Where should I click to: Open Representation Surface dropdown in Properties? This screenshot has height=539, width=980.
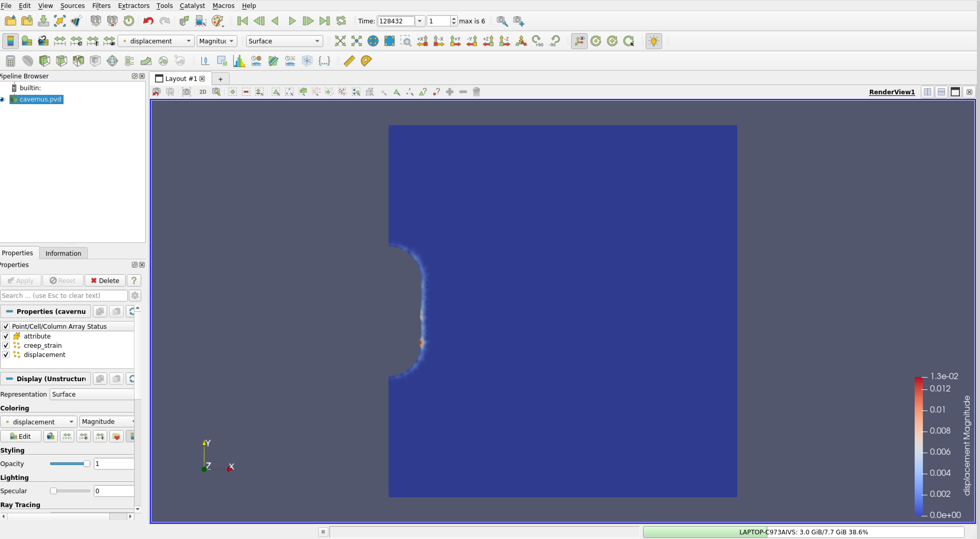click(x=92, y=394)
